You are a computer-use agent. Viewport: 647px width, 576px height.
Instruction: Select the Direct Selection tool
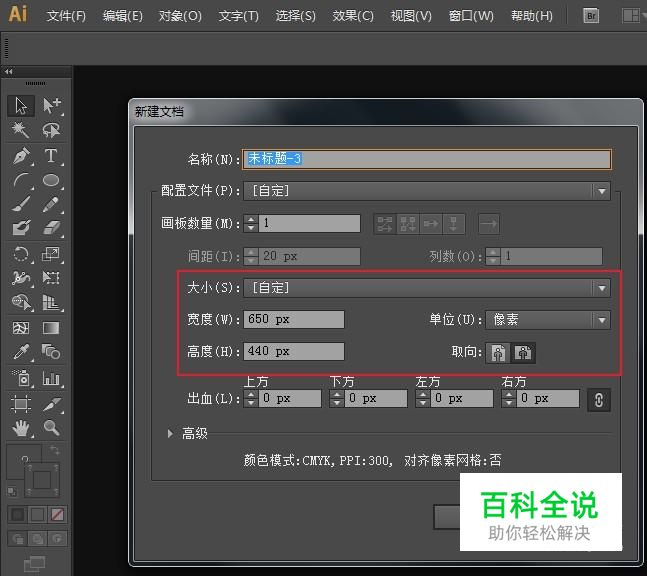pyautogui.click(x=51, y=106)
